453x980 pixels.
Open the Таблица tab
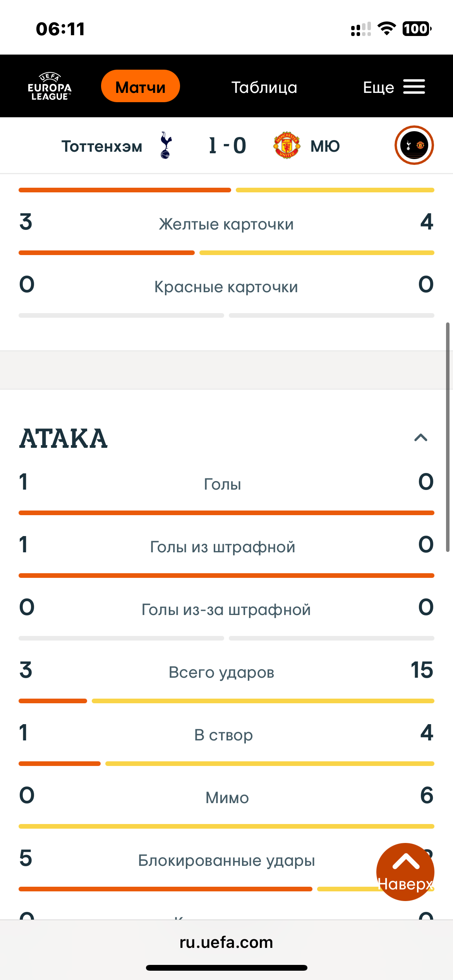point(264,87)
